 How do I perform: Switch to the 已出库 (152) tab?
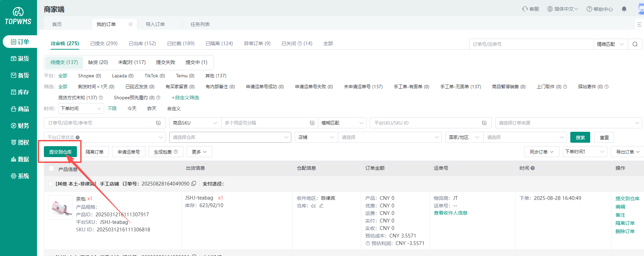142,43
